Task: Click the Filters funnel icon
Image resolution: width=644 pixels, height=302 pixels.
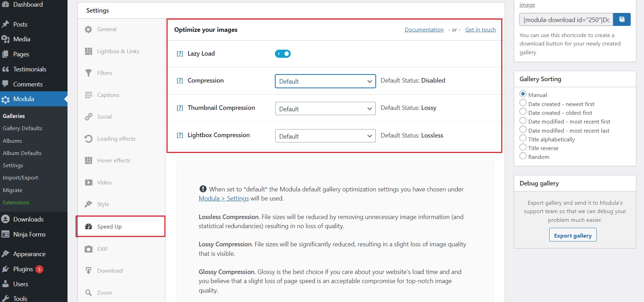Action: 89,73
